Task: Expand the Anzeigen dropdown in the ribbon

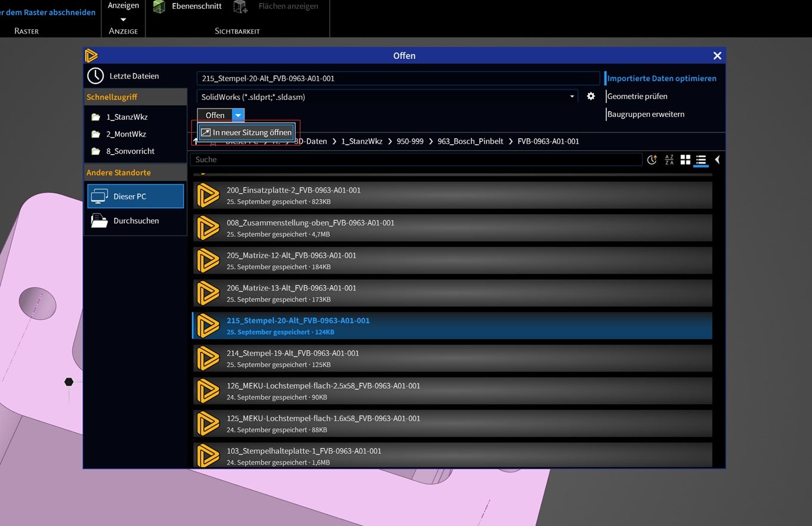Action: (x=123, y=20)
